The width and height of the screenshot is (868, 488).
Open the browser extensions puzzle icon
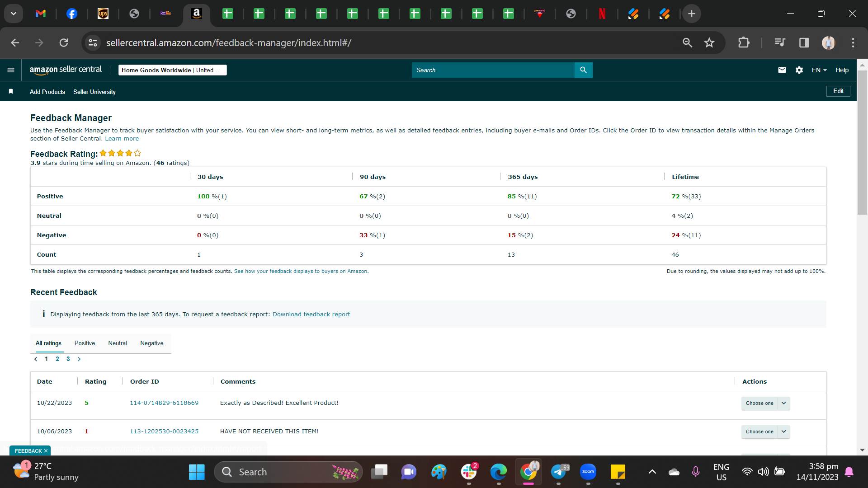[x=744, y=42]
